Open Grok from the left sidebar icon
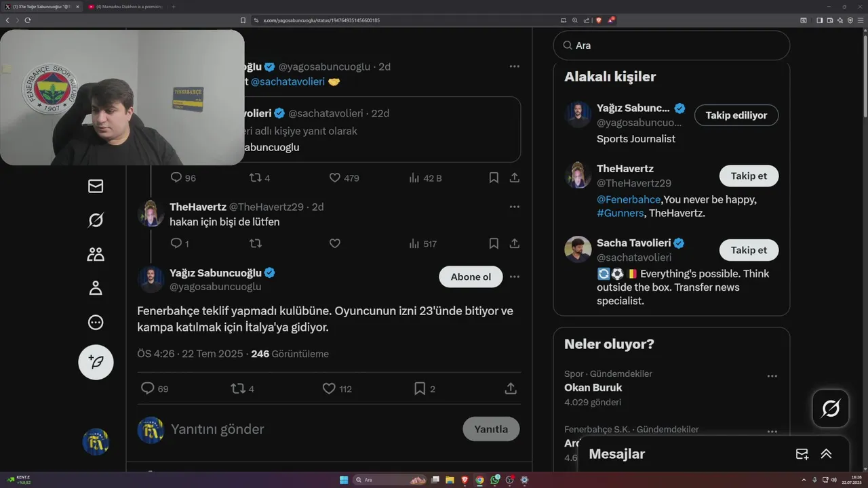868x488 pixels. click(96, 220)
